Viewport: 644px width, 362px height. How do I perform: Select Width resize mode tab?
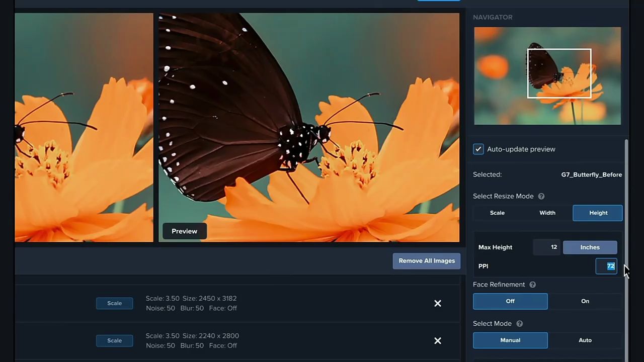pyautogui.click(x=547, y=213)
